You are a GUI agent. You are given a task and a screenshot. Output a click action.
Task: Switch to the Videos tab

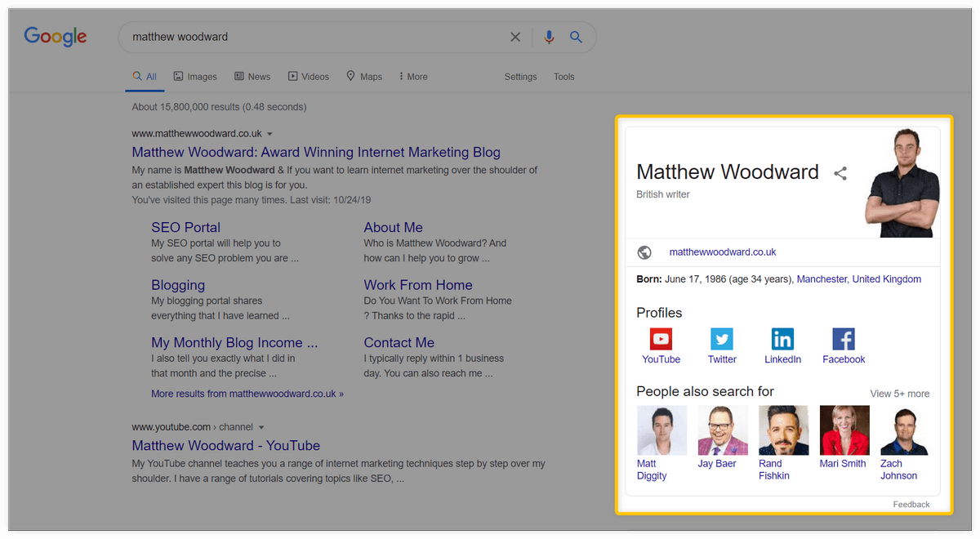click(x=308, y=77)
